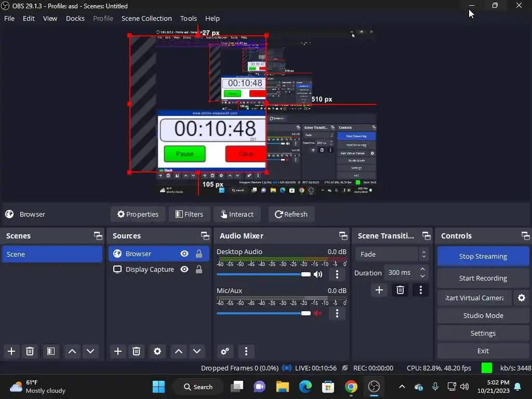Lock the Display Capture source
The image size is (532, 399).
(199, 269)
